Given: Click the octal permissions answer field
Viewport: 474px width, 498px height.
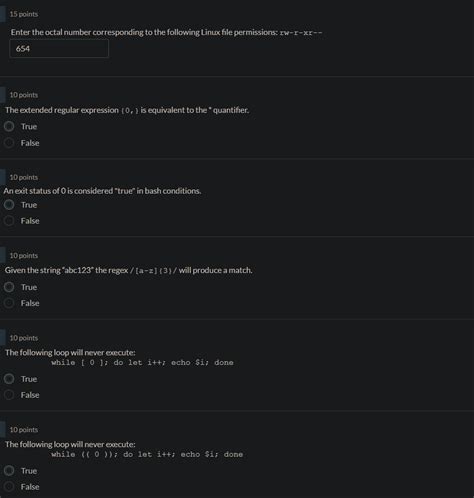Looking at the screenshot, I should (59, 49).
